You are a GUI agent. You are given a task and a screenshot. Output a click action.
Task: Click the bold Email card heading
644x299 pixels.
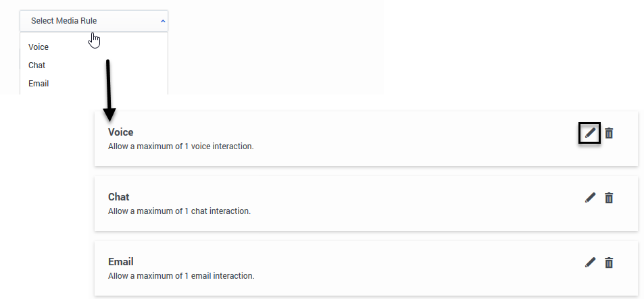pyautogui.click(x=121, y=262)
